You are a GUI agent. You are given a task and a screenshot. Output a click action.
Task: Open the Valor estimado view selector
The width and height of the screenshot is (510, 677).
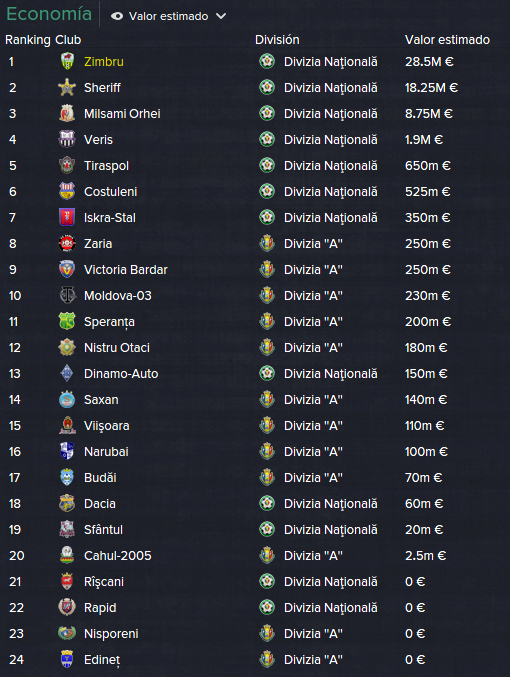168,16
